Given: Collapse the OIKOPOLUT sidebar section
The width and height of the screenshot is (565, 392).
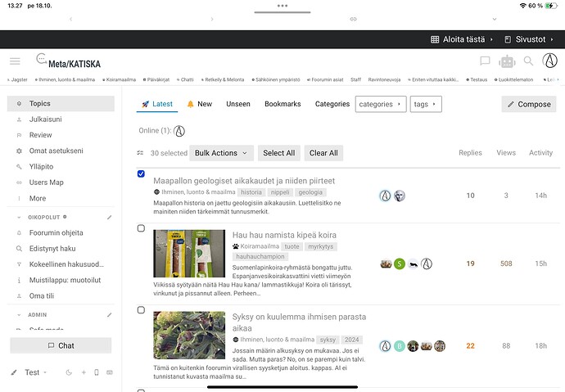Looking at the screenshot, I should point(19,218).
